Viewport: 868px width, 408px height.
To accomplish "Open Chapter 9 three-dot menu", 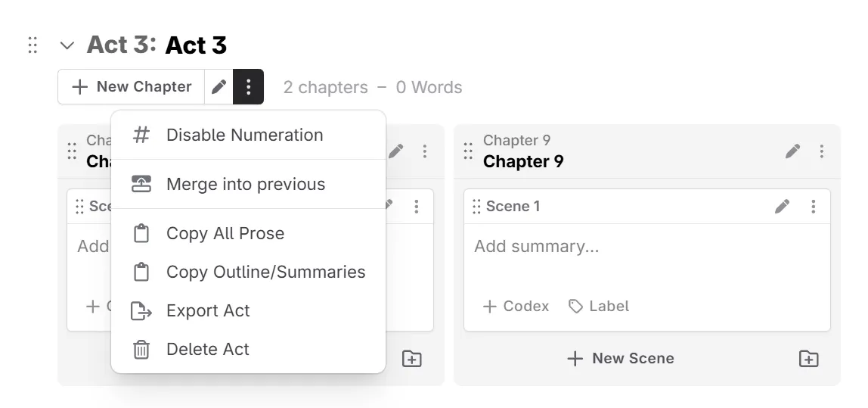I will (x=822, y=151).
